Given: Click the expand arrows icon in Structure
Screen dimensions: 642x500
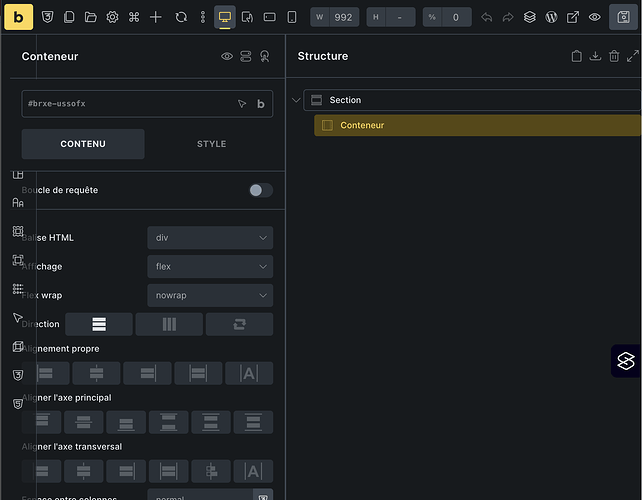Looking at the screenshot, I should pos(633,56).
